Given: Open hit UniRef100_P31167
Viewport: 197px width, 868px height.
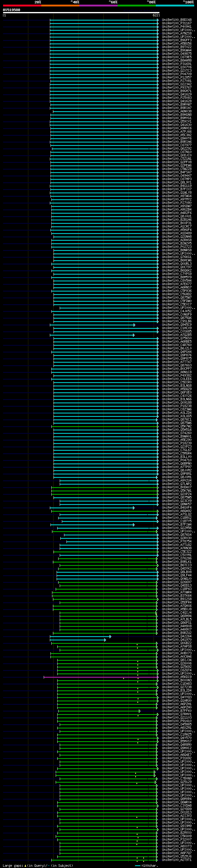Looking at the screenshot, I should [x=177, y=23].
